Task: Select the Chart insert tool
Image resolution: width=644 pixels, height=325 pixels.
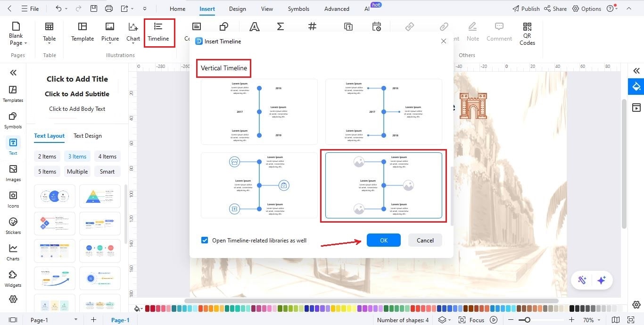Action: click(x=133, y=32)
